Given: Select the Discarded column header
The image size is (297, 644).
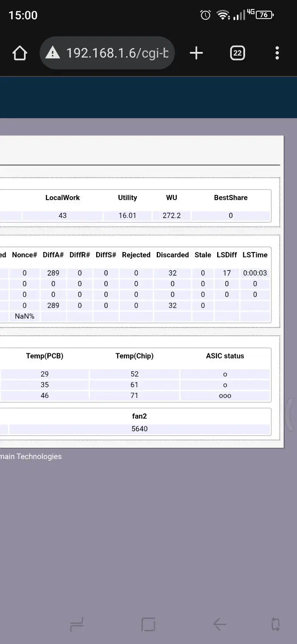Looking at the screenshot, I should (x=173, y=255).
